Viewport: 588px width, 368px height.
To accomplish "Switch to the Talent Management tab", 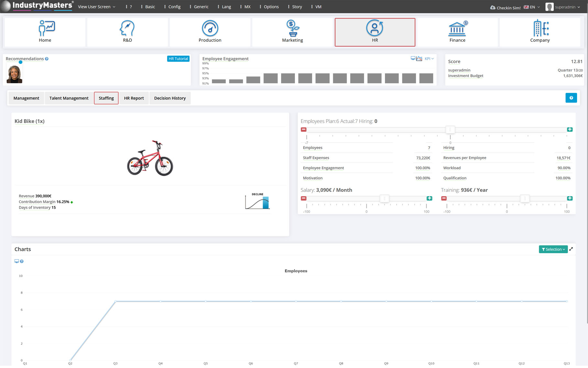I will click(69, 98).
